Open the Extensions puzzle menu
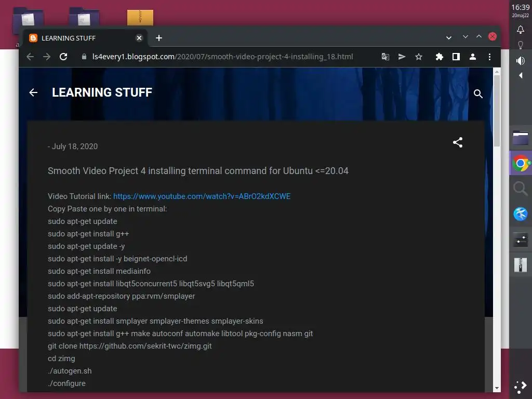The image size is (532, 399). point(439,57)
